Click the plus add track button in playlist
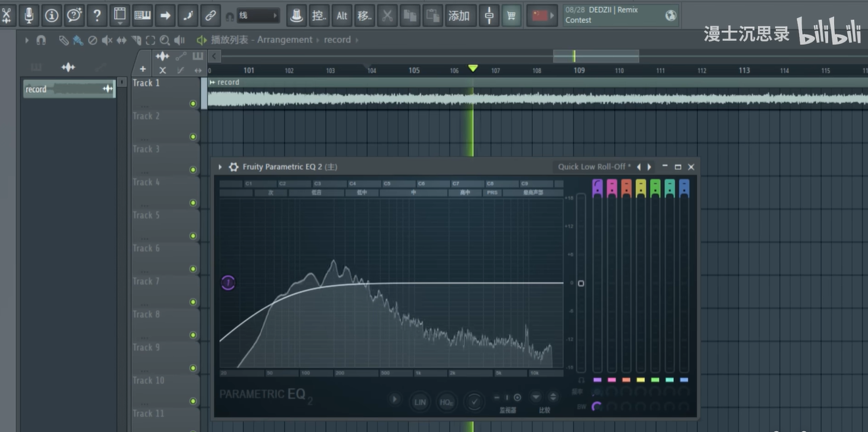The height and width of the screenshot is (432, 868). click(x=143, y=69)
